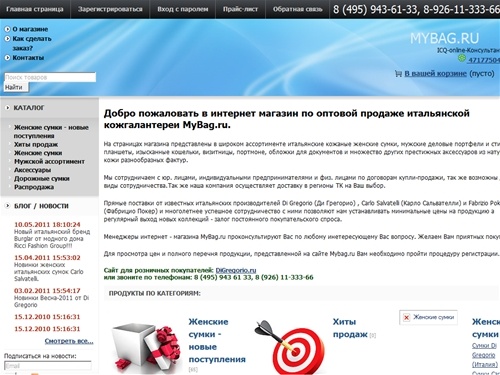Open Распродажа sidebar category

(34, 187)
